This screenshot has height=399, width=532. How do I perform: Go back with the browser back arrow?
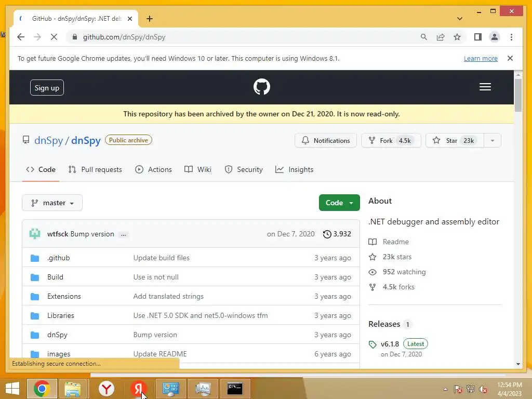[21, 37]
